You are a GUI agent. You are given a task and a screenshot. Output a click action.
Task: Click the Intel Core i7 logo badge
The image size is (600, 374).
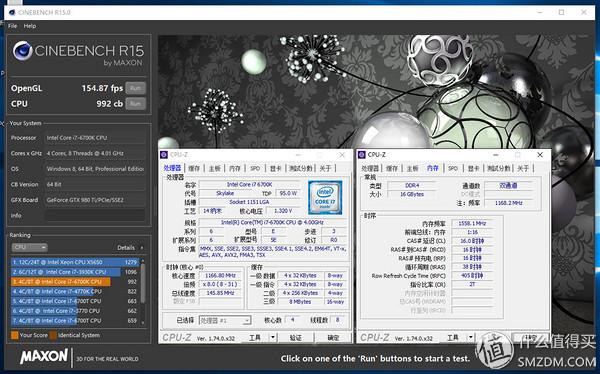coord(325,198)
